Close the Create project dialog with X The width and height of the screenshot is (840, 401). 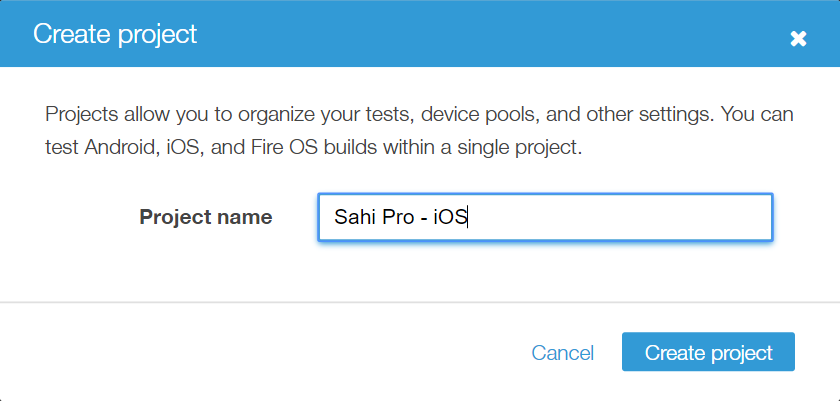point(798,38)
